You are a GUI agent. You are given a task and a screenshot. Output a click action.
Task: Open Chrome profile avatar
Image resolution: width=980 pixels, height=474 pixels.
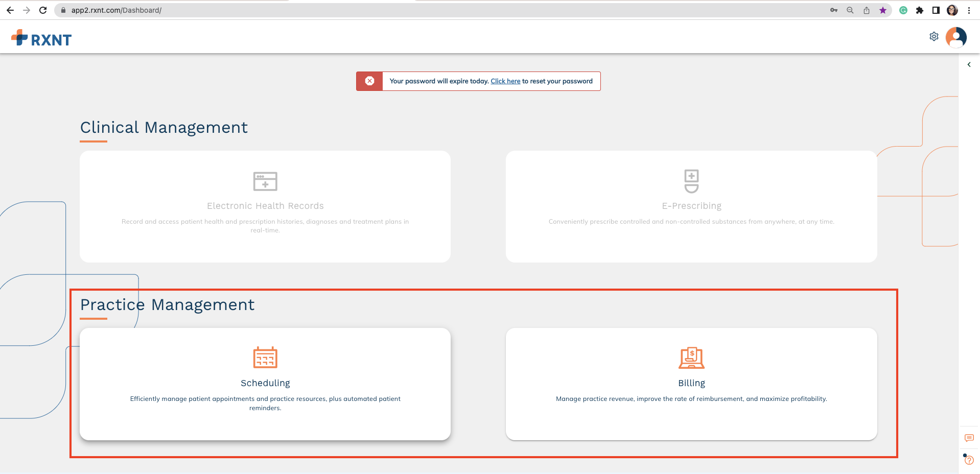point(952,10)
